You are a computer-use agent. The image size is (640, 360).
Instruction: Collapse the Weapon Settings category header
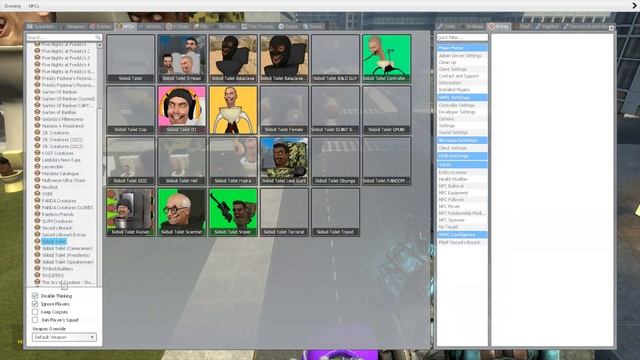tap(462, 140)
